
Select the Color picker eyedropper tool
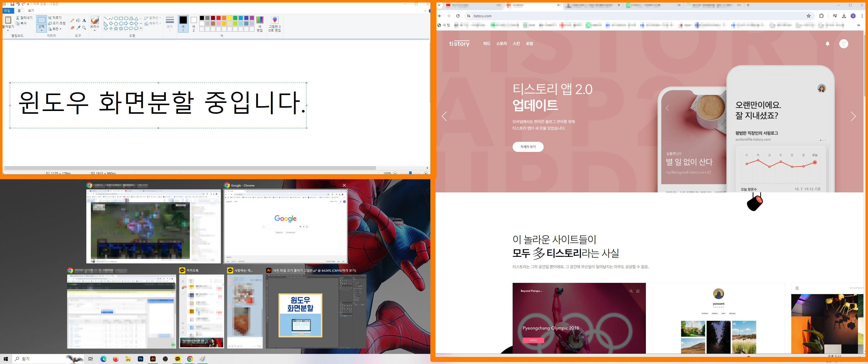click(x=78, y=28)
